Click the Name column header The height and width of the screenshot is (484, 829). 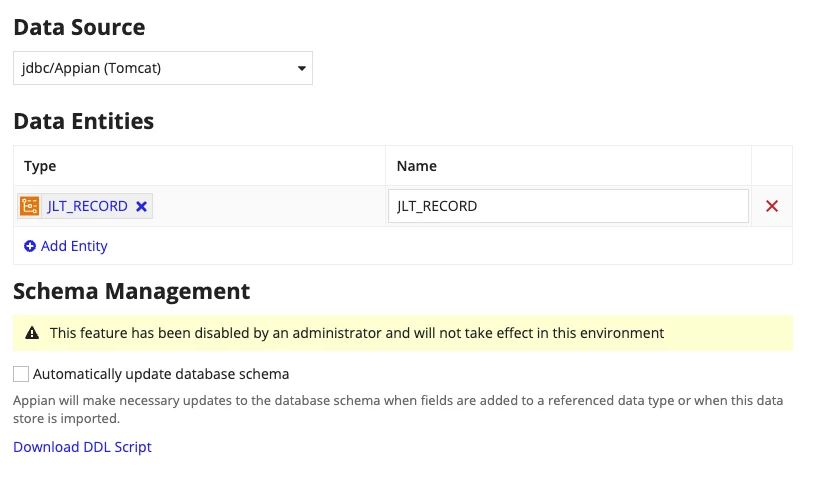(x=417, y=166)
